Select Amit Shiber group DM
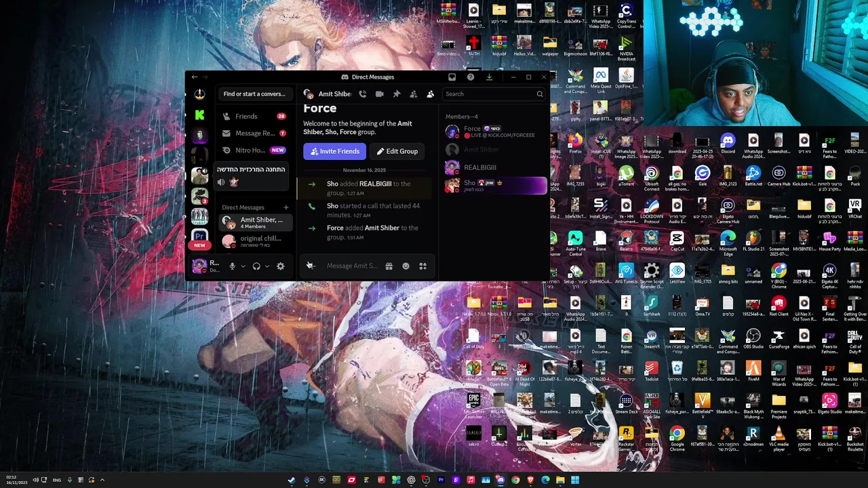The image size is (868, 488). coord(255,222)
